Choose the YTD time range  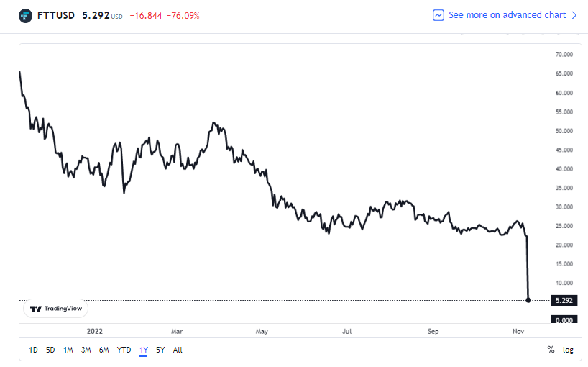[x=124, y=350]
